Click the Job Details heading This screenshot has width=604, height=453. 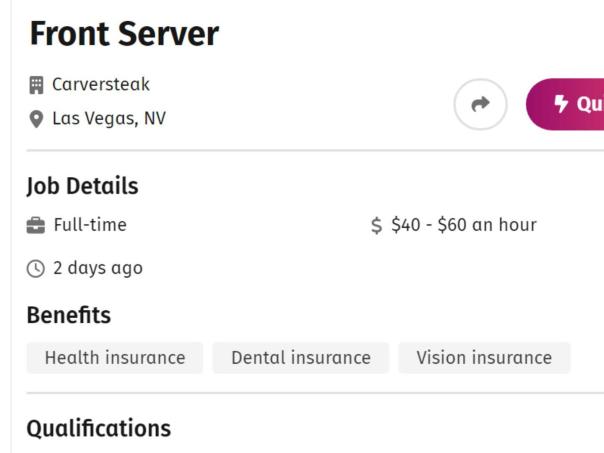(x=82, y=186)
